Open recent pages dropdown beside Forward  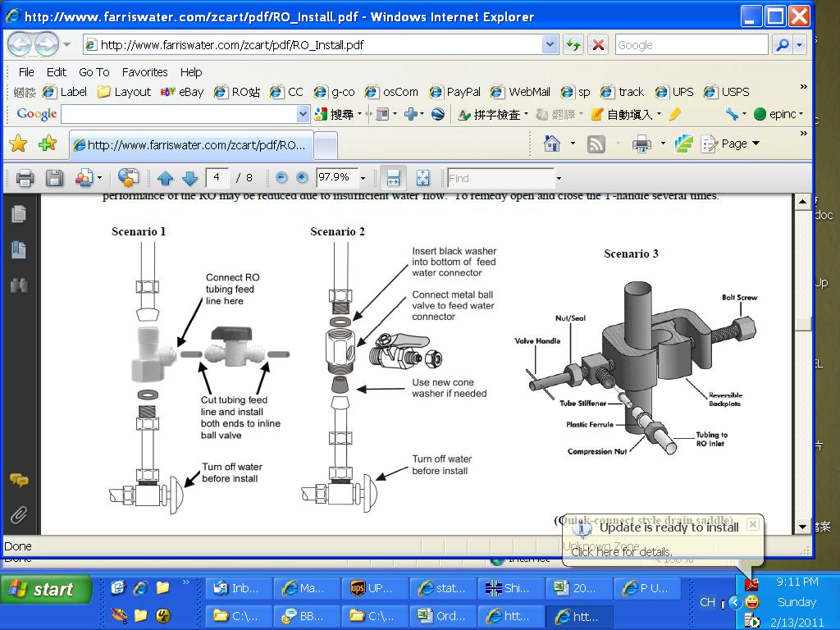67,44
